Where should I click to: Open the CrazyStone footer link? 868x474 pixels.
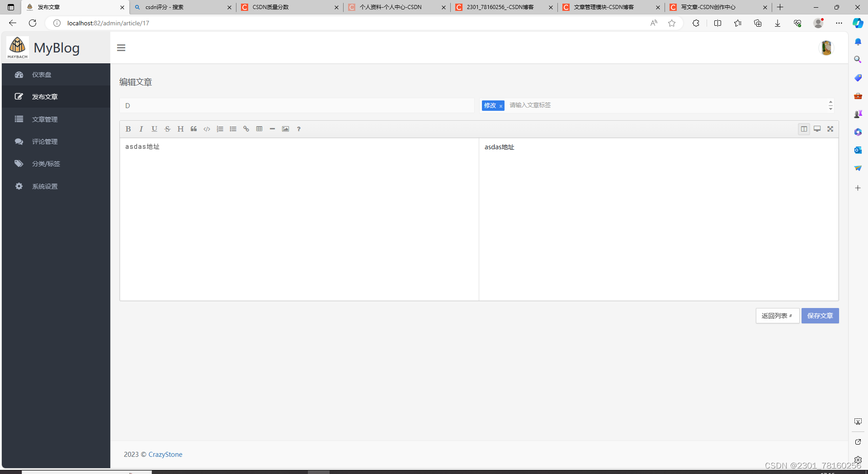[x=165, y=454]
